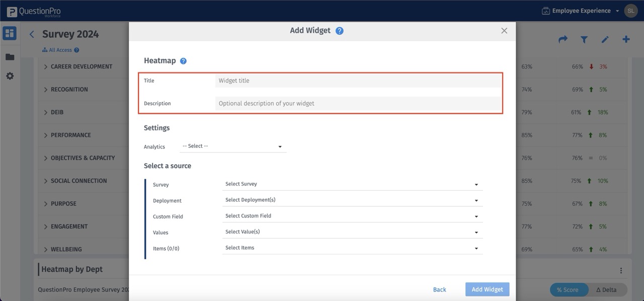
Task: Open the Select Survey dropdown
Action: coord(352,184)
